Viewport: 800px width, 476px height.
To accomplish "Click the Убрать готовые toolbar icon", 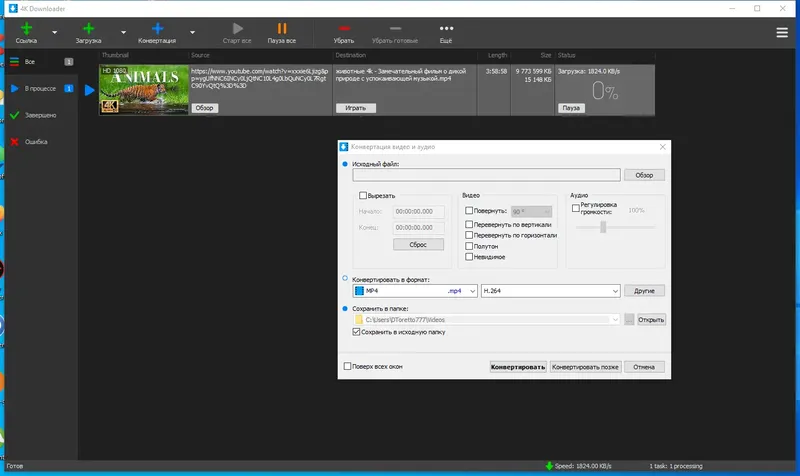I will tap(395, 29).
